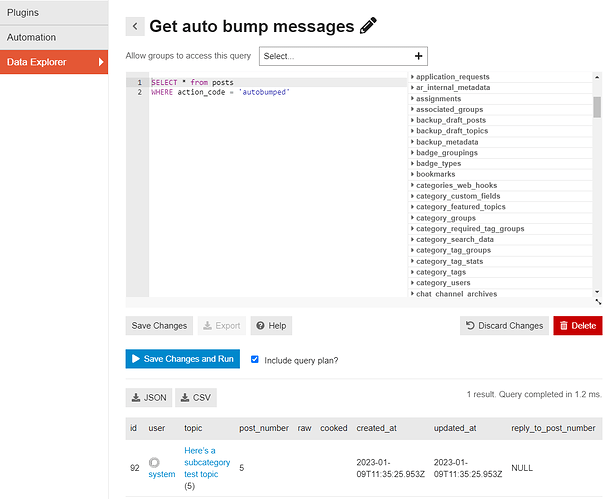Click the WHERE action_code line in editor

220,92
